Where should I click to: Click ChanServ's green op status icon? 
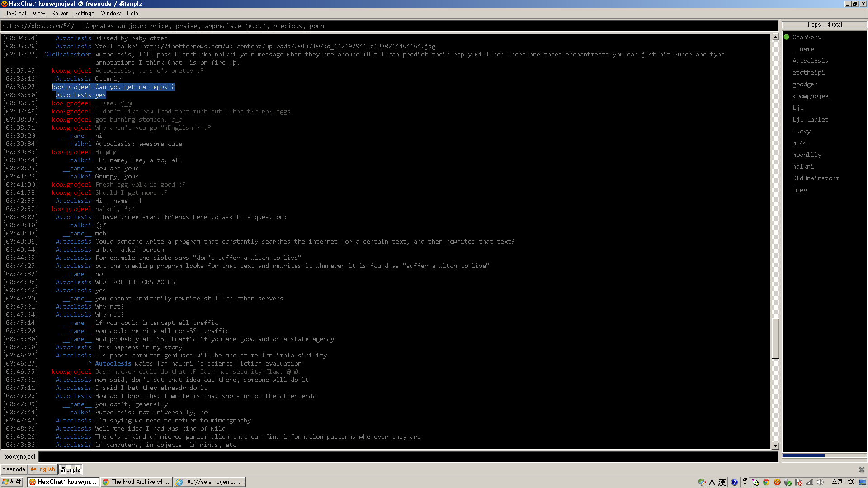coord(786,37)
